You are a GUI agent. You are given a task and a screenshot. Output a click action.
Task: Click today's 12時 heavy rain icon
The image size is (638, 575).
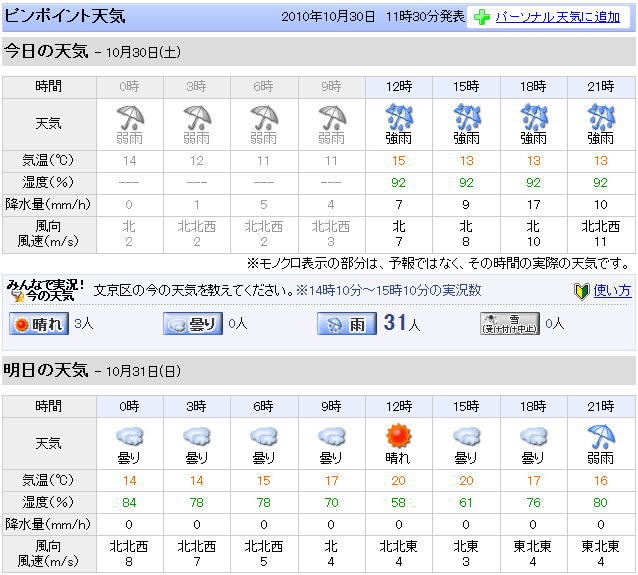coord(399,118)
